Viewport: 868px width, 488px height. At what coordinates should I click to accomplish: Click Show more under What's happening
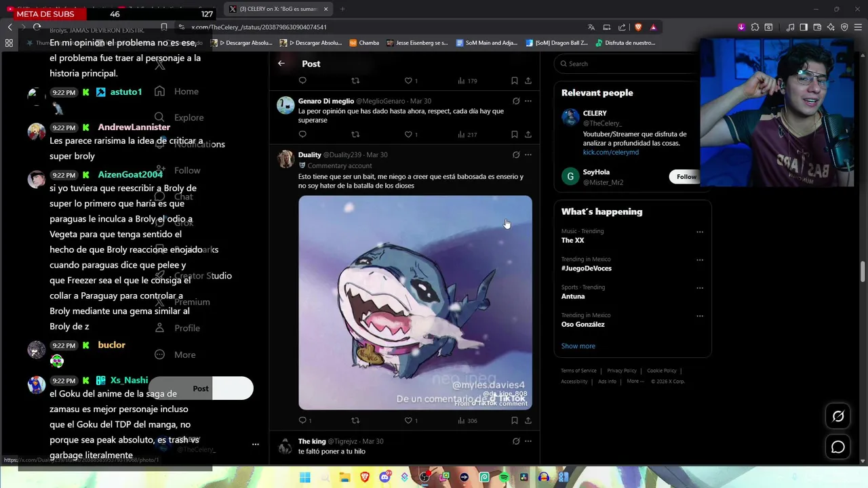point(578,346)
